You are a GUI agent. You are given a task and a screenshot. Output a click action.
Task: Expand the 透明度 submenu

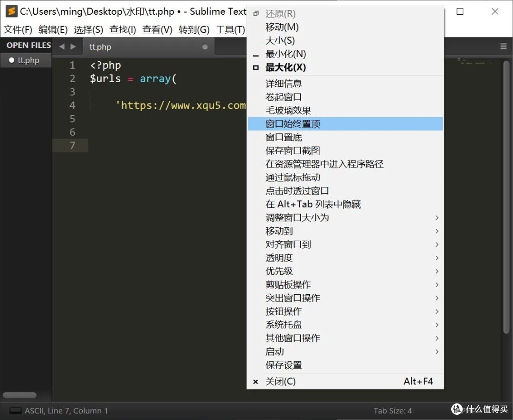pyautogui.click(x=279, y=258)
